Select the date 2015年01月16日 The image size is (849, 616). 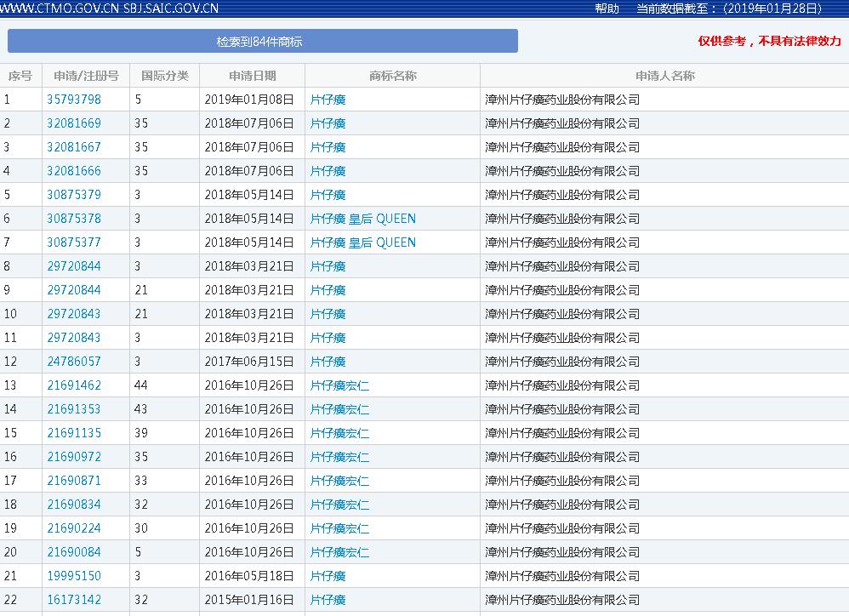[249, 600]
